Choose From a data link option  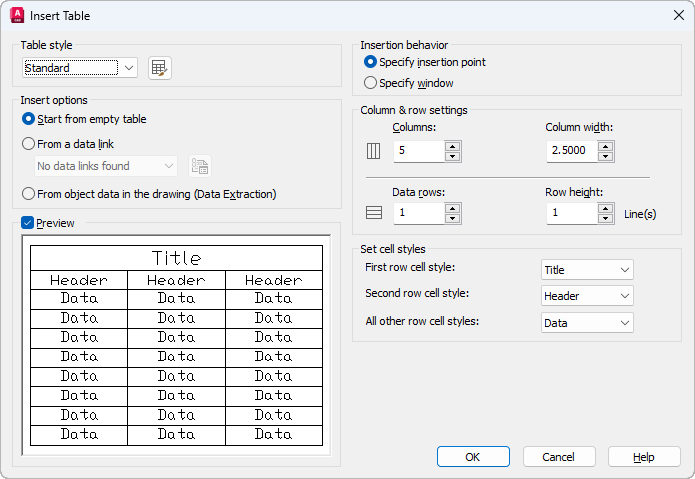[x=29, y=144]
